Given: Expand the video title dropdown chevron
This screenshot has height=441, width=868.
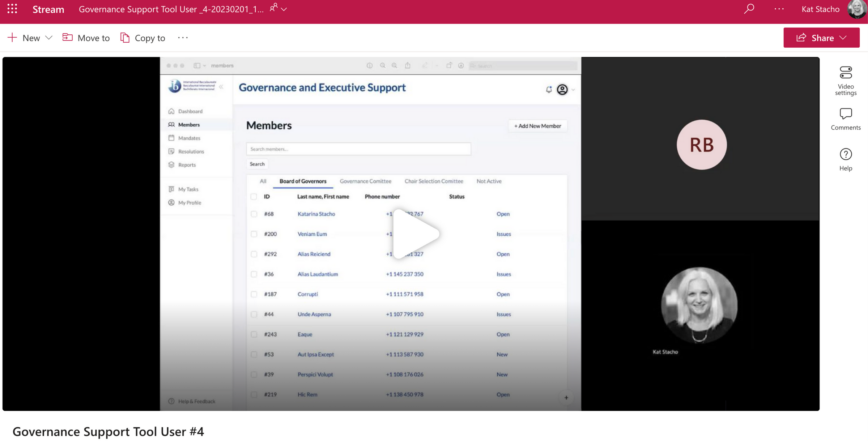Looking at the screenshot, I should pyautogui.click(x=284, y=9).
